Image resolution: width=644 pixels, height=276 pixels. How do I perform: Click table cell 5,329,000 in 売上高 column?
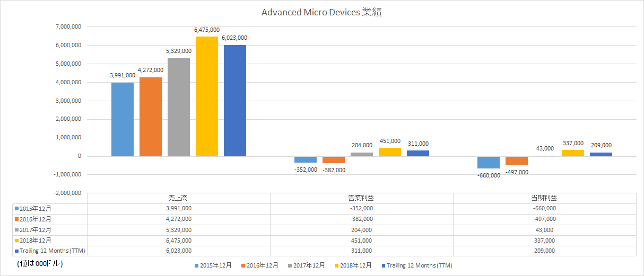(179, 230)
